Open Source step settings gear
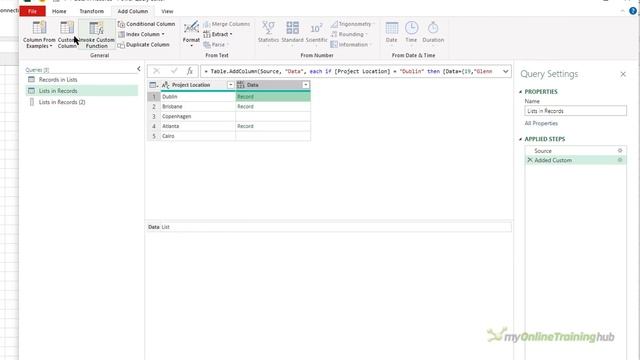 [620, 151]
